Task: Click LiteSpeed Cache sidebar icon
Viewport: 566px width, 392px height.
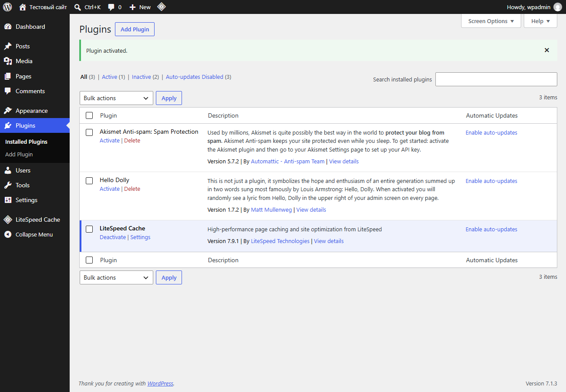Action: (8, 220)
